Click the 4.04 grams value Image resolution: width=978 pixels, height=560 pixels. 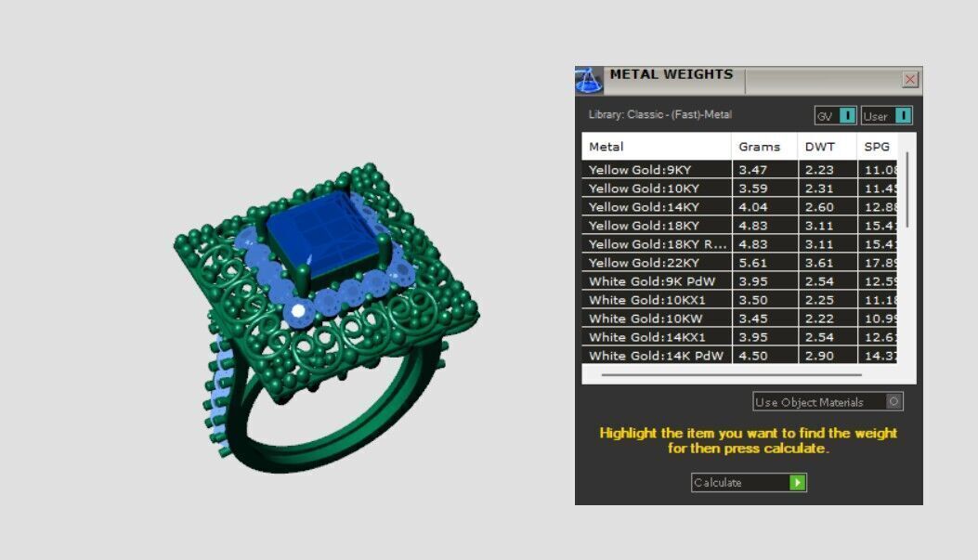coord(753,207)
